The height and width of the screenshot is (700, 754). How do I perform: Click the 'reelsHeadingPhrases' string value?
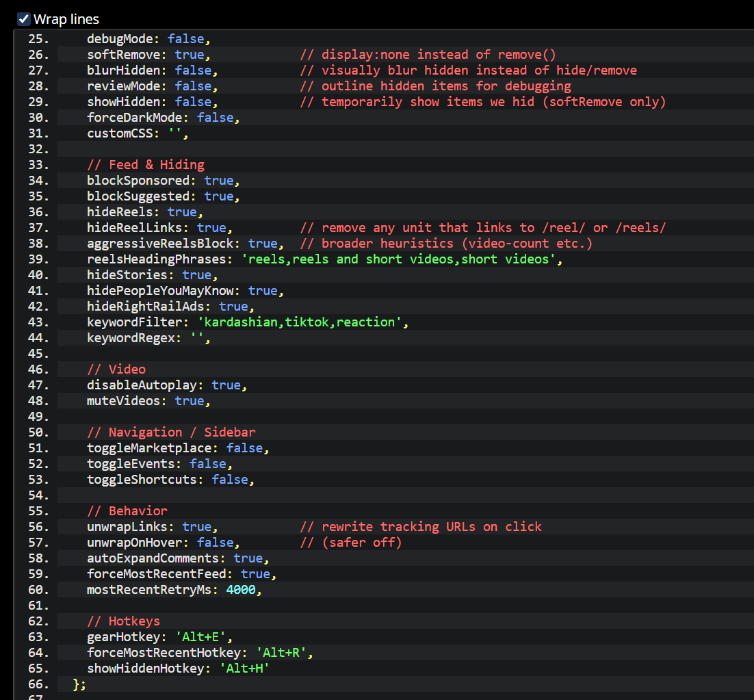[398, 259]
